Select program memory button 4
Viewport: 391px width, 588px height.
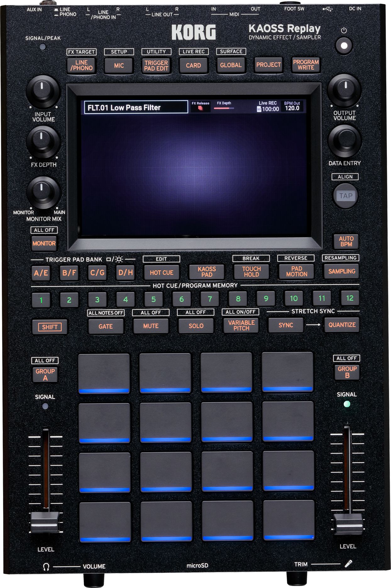tap(125, 299)
